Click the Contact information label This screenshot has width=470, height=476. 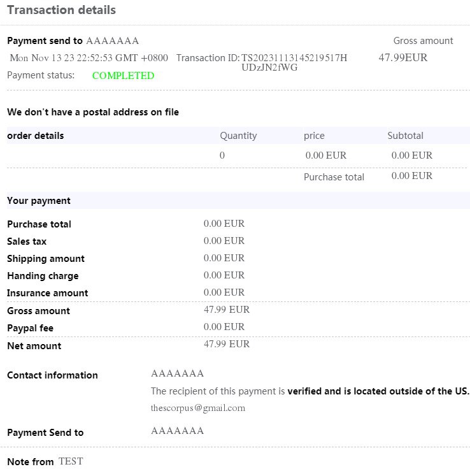pos(52,375)
